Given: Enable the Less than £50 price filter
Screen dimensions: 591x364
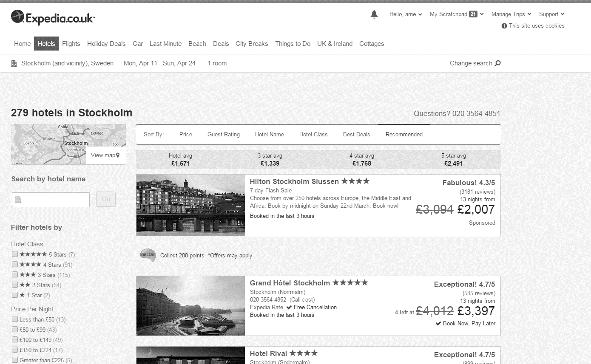Looking at the screenshot, I should pyautogui.click(x=15, y=319).
